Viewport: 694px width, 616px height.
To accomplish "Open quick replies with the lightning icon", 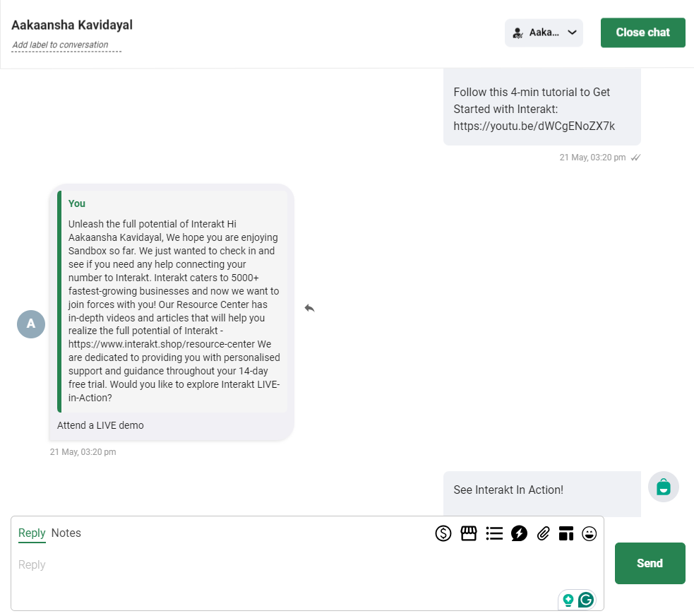I will point(519,533).
